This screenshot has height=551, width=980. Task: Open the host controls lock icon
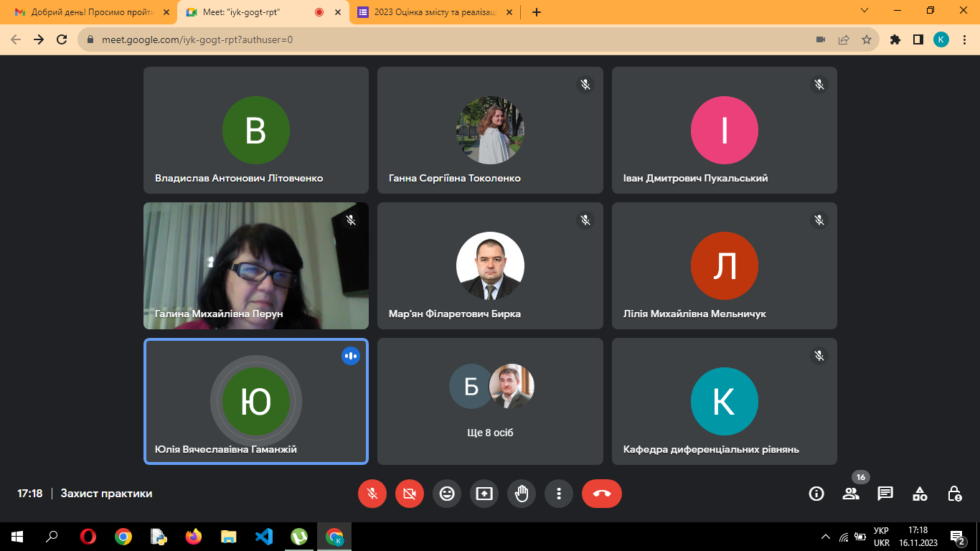coord(954,494)
